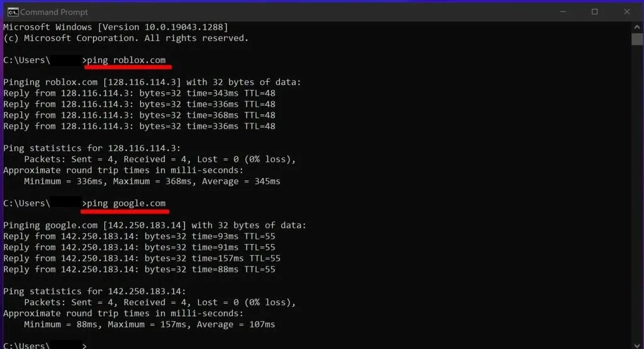Click 'Pinging roblox.com [128.116.114.3]' line
Viewport: 644px width, 349px height.
[152, 82]
